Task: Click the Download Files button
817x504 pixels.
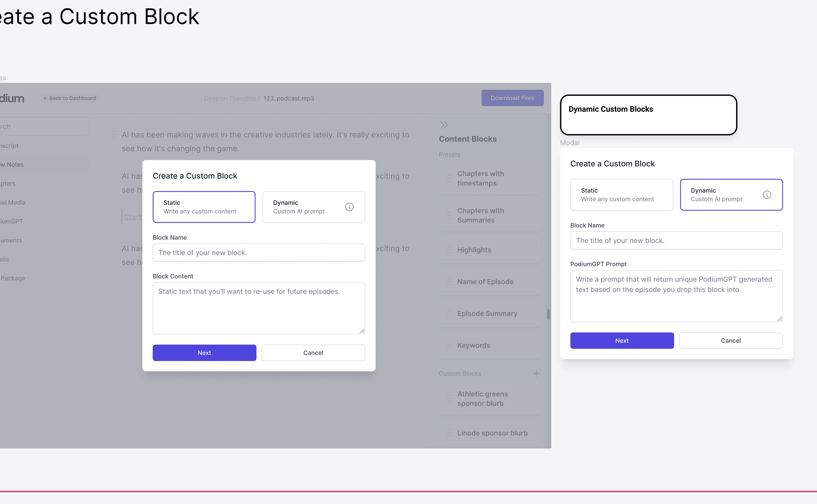Action: click(x=512, y=98)
